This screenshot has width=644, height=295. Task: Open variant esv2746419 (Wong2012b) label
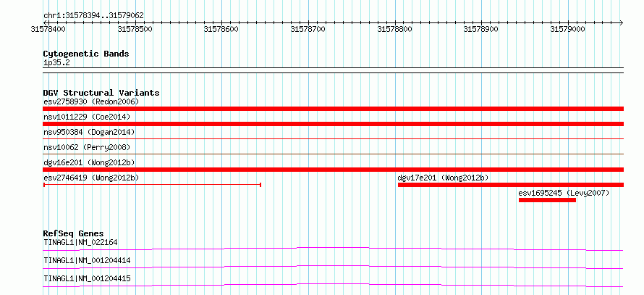[91, 178]
